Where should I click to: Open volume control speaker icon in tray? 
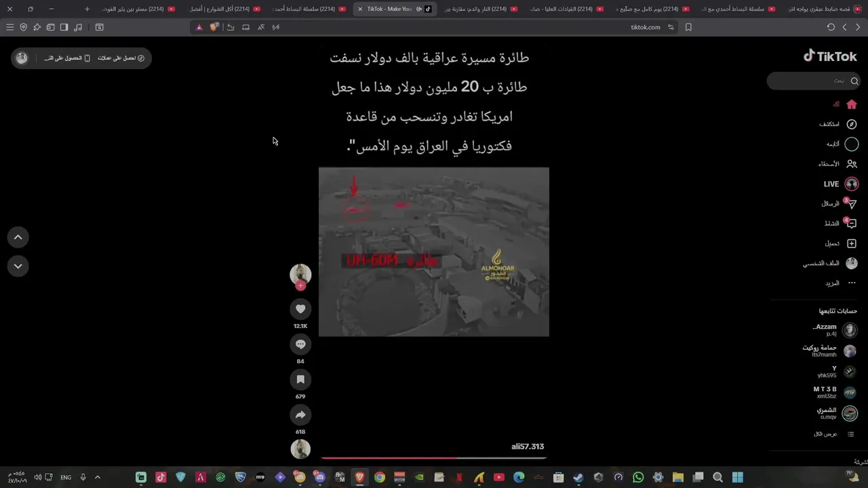[x=38, y=477]
